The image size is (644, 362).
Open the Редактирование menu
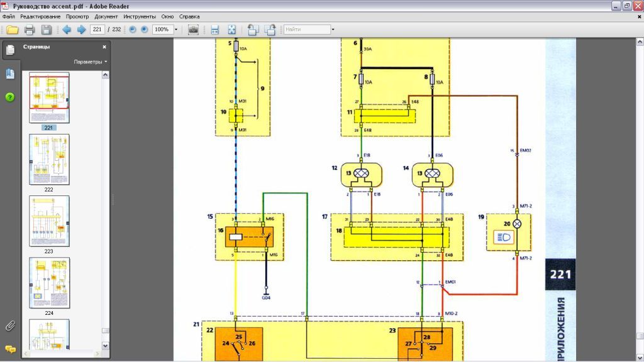pyautogui.click(x=40, y=17)
